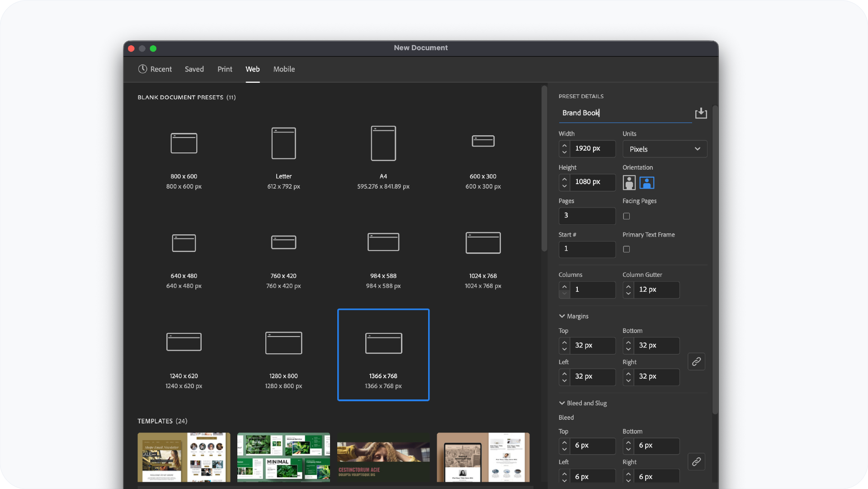
Task: Click the Pages field showing 3
Action: (587, 216)
